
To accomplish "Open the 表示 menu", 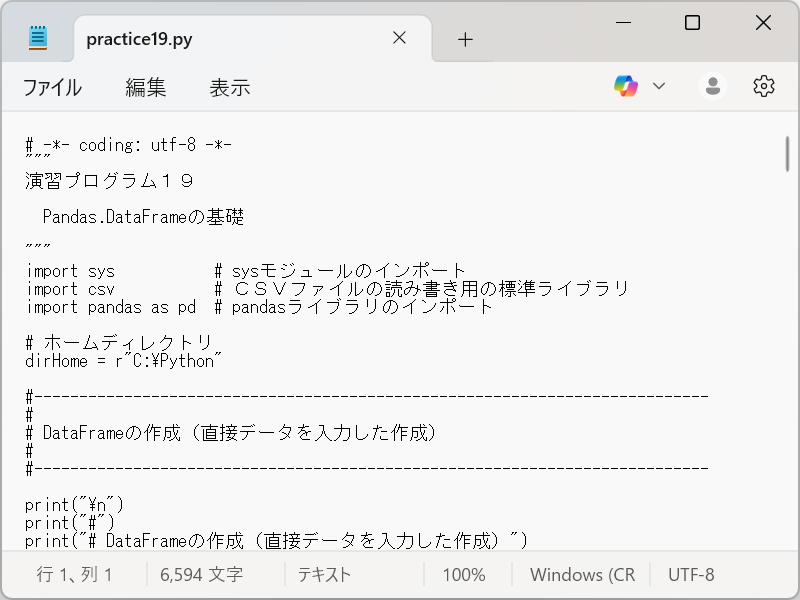I will [230, 87].
